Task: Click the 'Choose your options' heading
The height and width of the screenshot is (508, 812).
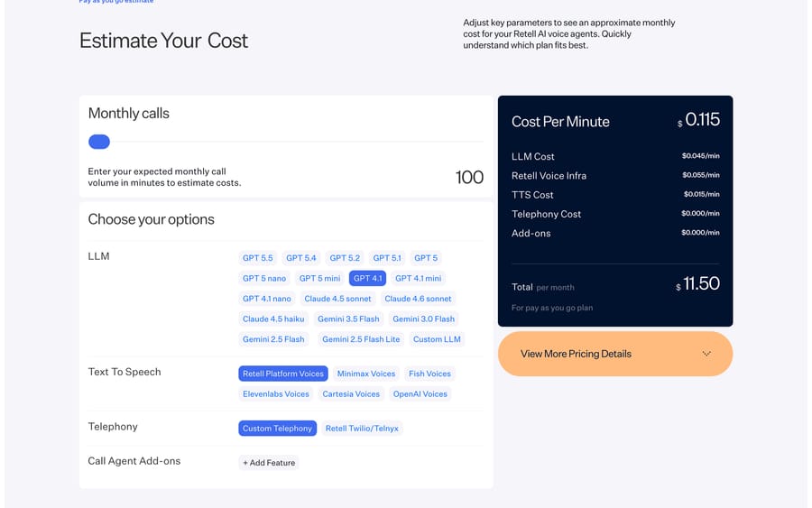Action: click(x=152, y=219)
